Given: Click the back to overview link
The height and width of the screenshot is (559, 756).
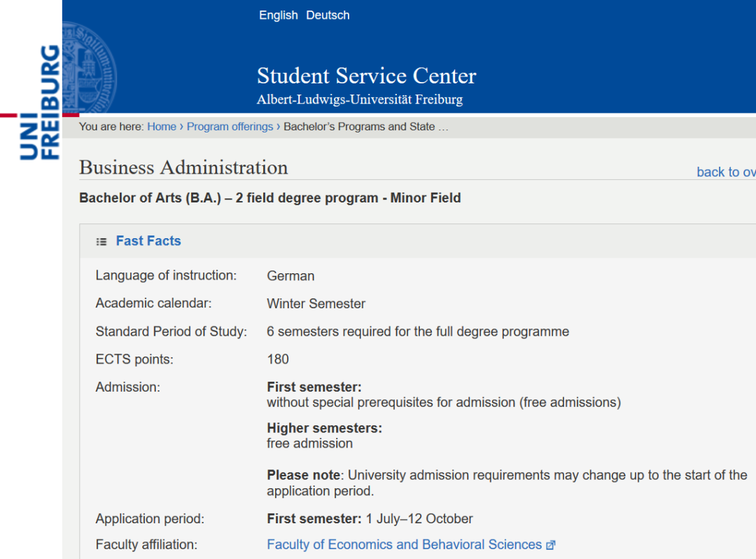Looking at the screenshot, I should pos(726,172).
